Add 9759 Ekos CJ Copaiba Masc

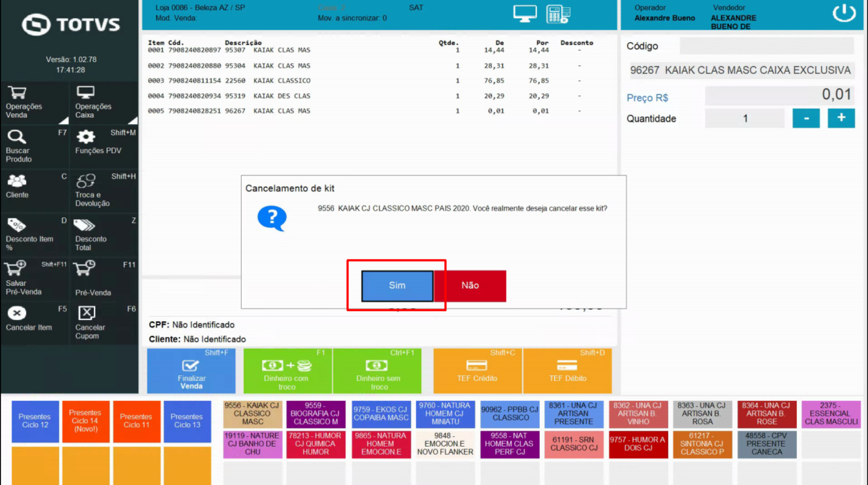(x=381, y=414)
